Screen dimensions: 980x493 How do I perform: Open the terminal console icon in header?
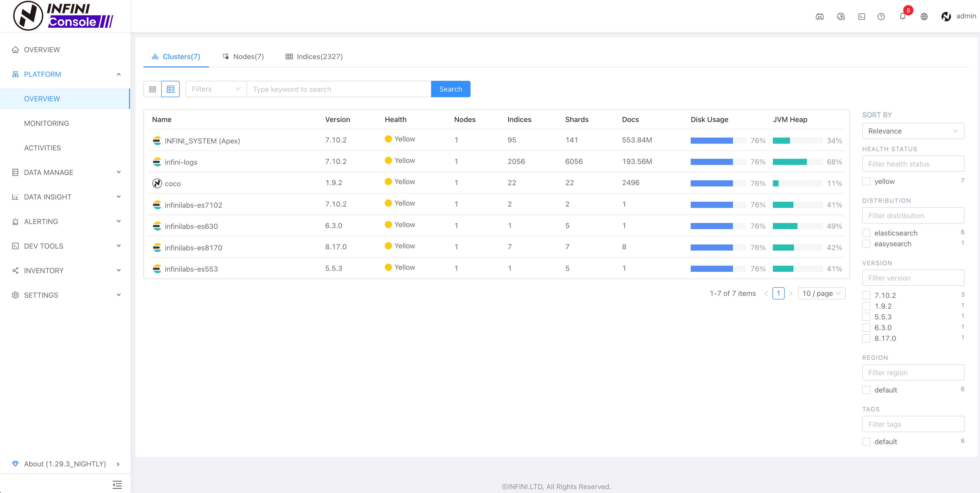click(861, 16)
